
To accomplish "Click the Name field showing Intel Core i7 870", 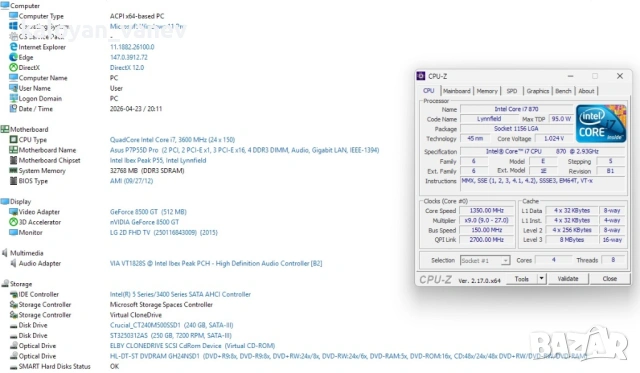I will pos(516,109).
